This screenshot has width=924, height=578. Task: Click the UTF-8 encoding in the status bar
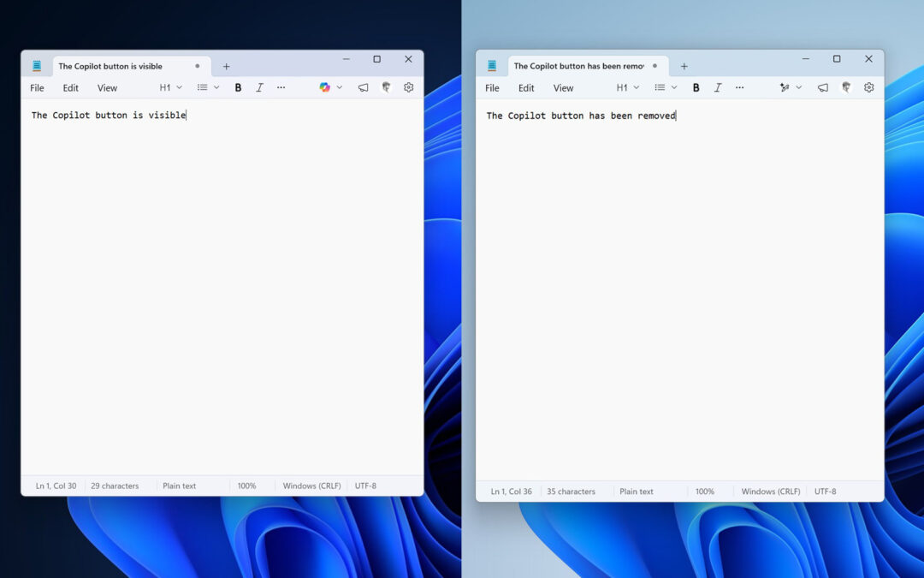(x=365, y=486)
